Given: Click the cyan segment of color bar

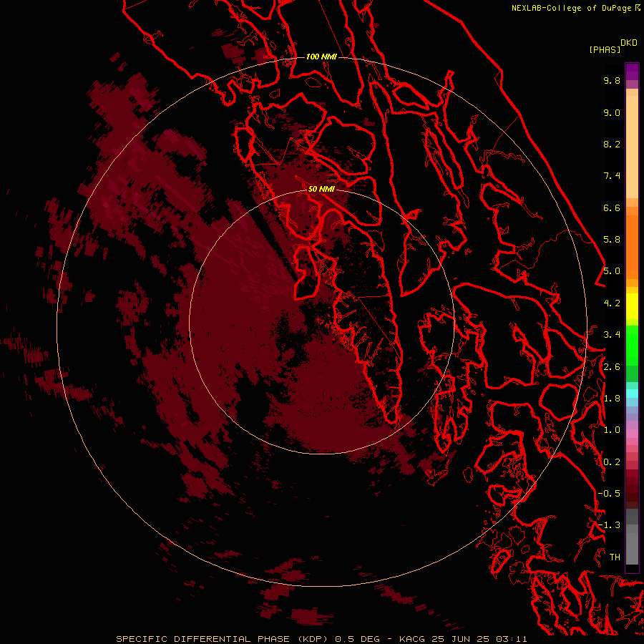Looking at the screenshot, I should (x=632, y=393).
